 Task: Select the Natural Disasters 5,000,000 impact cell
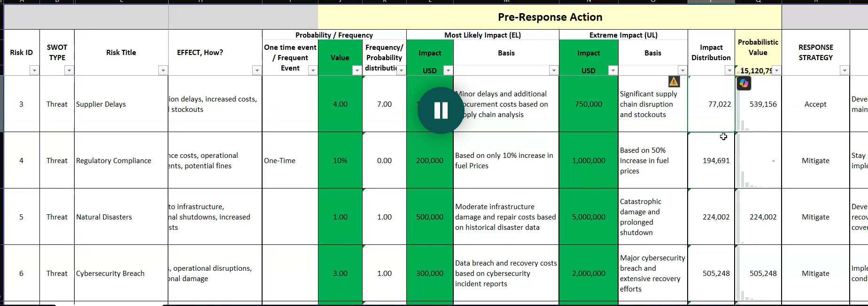tap(588, 217)
